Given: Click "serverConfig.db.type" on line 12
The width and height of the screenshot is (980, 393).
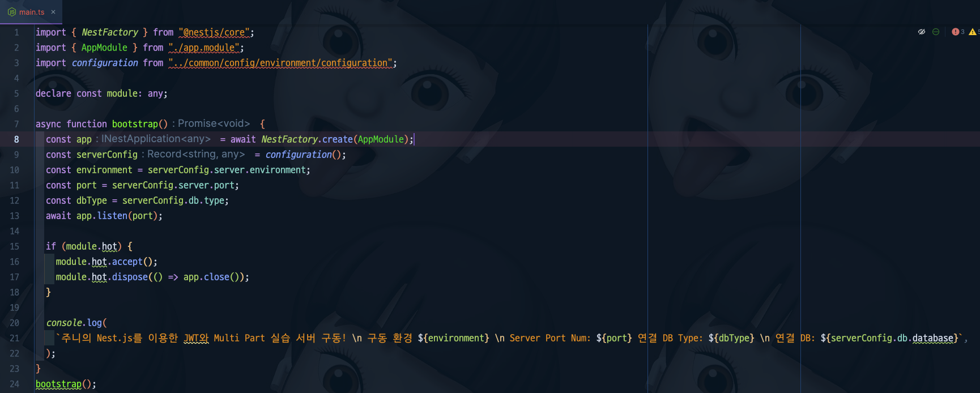Looking at the screenshot, I should point(173,200).
